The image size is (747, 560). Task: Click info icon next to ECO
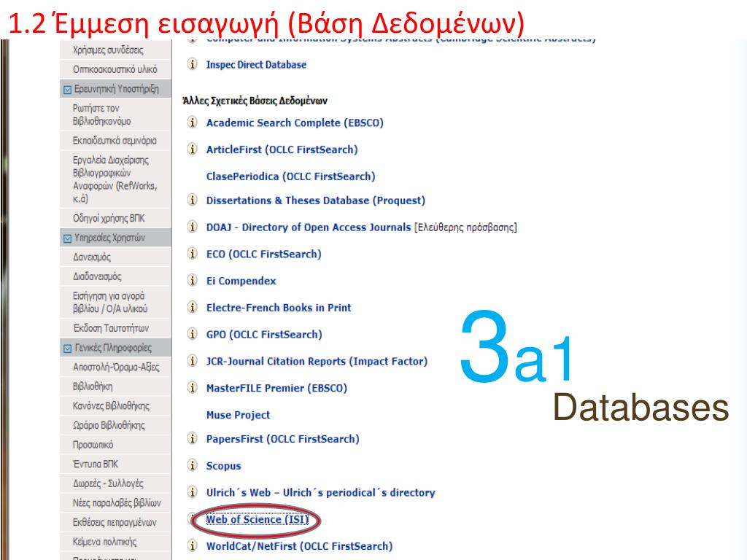(192, 253)
